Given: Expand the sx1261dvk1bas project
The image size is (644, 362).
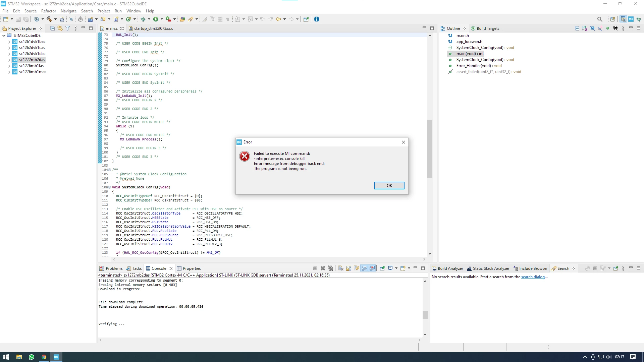Looking at the screenshot, I should point(9,42).
